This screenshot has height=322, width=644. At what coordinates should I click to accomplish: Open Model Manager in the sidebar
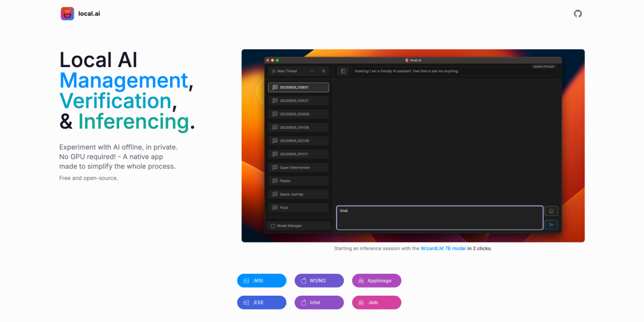298,226
